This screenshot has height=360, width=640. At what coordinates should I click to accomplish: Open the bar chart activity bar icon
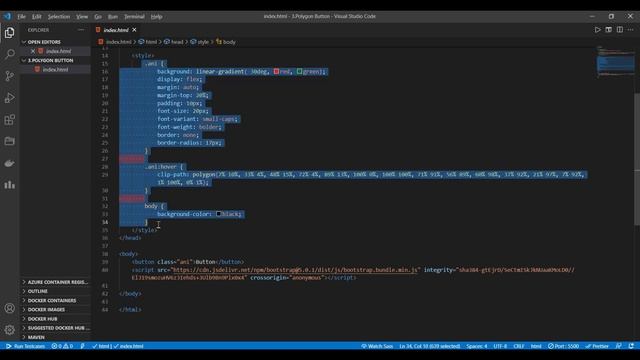click(x=9, y=185)
